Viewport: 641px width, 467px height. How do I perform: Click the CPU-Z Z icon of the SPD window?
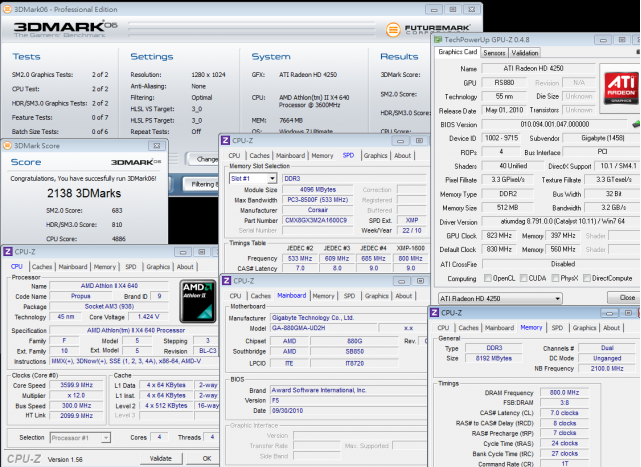click(x=226, y=141)
